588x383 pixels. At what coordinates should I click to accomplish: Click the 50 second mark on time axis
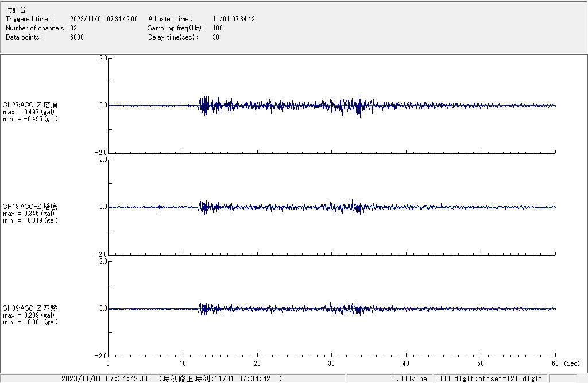pos(481,363)
